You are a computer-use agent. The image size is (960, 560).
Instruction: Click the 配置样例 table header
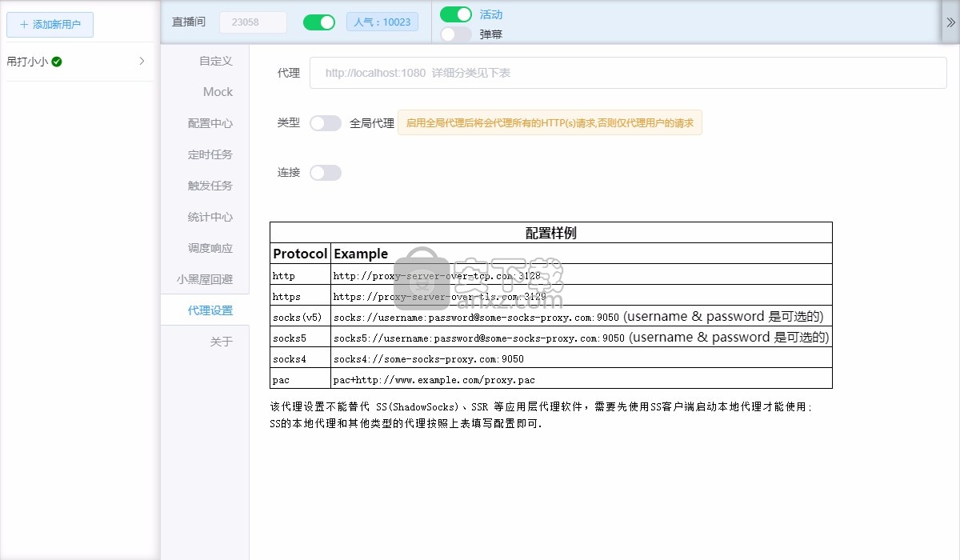[x=551, y=233]
